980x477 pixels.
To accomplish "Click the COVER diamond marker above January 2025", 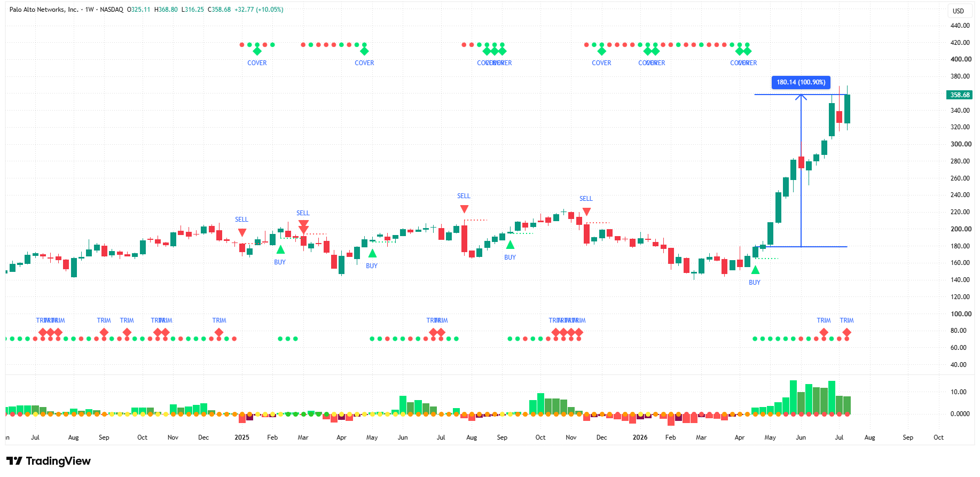I will pos(257,51).
